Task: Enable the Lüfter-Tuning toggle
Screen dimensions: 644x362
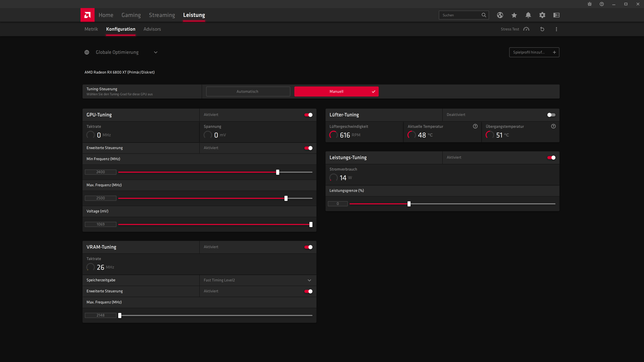Action: point(551,115)
